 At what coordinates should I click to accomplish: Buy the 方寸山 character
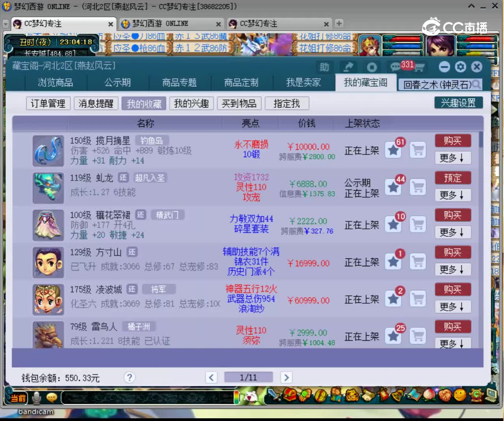tap(453, 252)
